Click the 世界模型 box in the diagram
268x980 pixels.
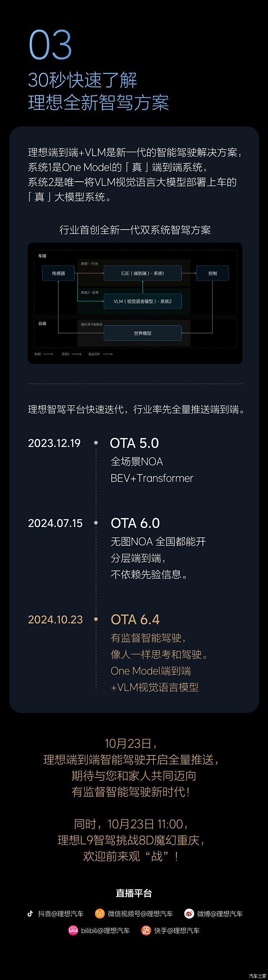pos(143,333)
